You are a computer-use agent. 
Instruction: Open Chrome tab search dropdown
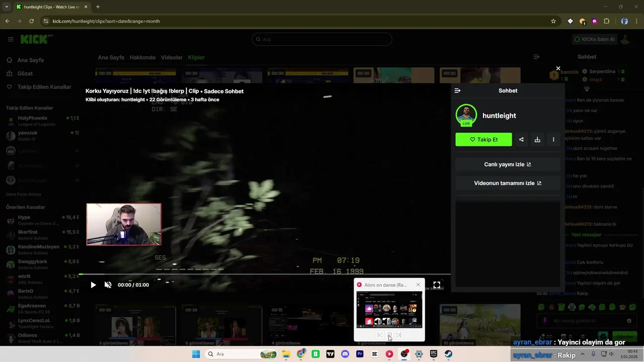(7, 7)
